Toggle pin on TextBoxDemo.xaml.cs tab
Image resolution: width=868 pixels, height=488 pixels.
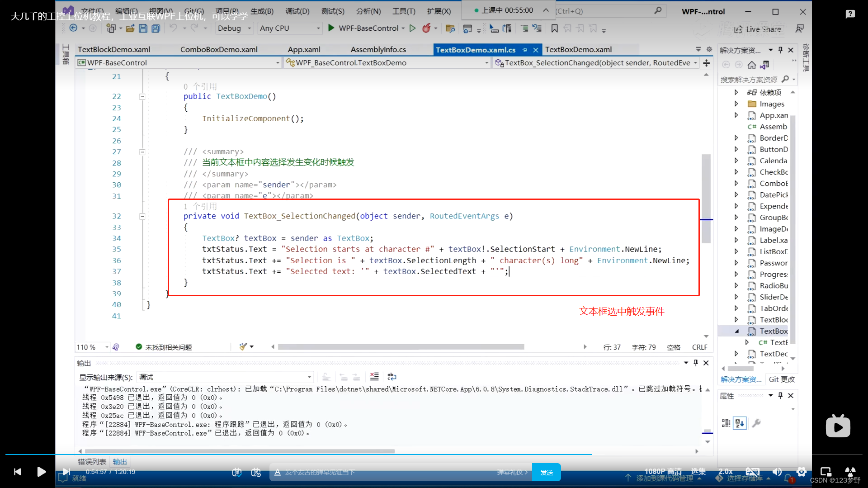point(524,50)
